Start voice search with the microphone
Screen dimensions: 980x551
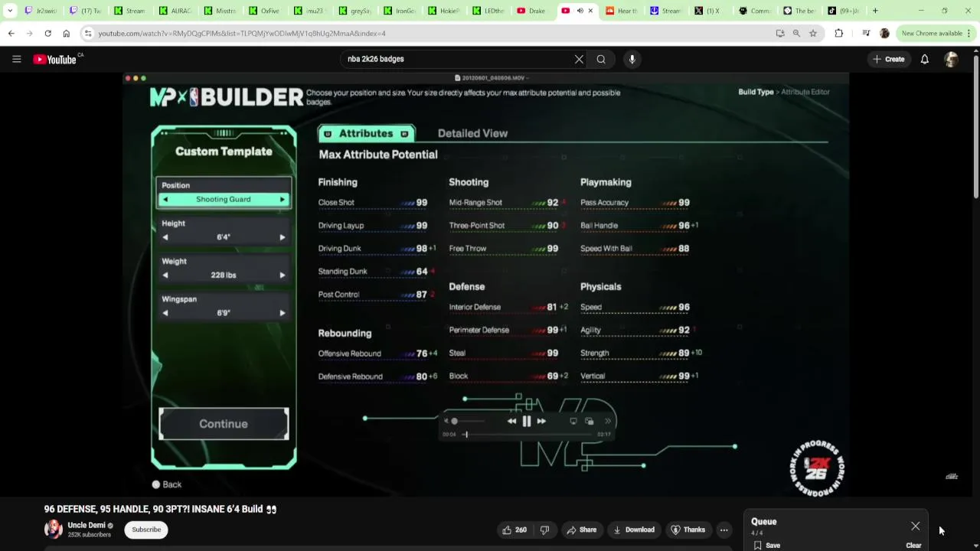(x=632, y=59)
